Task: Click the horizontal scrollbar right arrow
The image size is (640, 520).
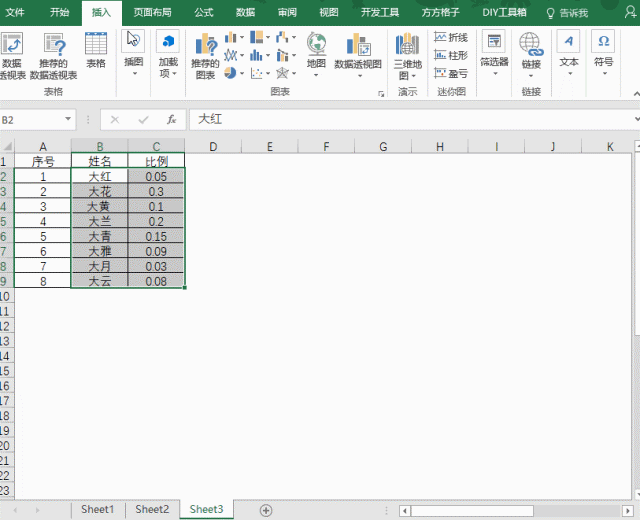Action: tap(628, 511)
